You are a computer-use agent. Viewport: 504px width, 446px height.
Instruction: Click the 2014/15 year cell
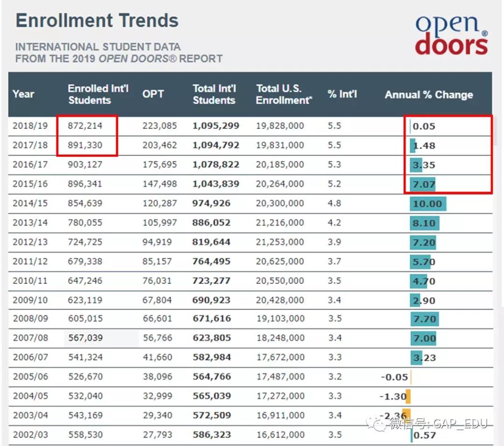[30, 203]
